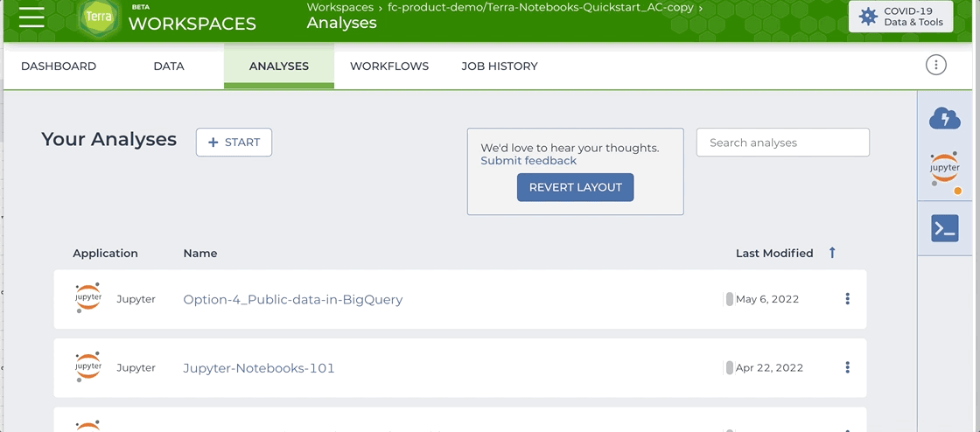Launch the terminal from the sidebar
Image resolution: width=980 pixels, height=432 pixels.
click(x=944, y=228)
